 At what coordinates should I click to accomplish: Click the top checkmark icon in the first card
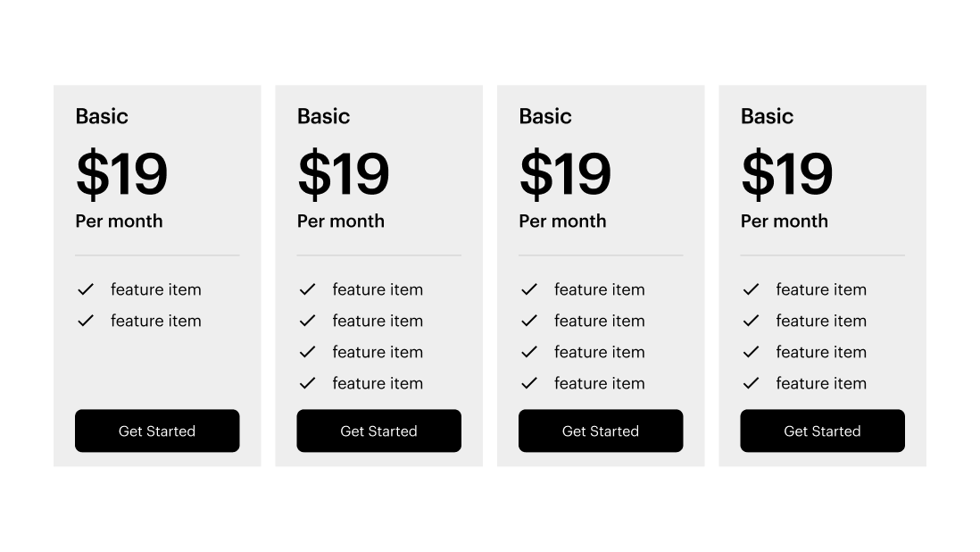point(86,289)
